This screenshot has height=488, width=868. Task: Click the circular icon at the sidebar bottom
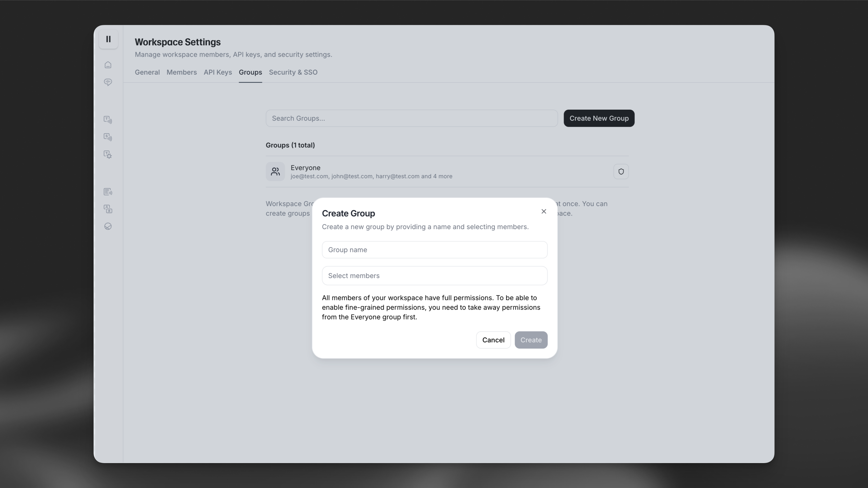(108, 226)
